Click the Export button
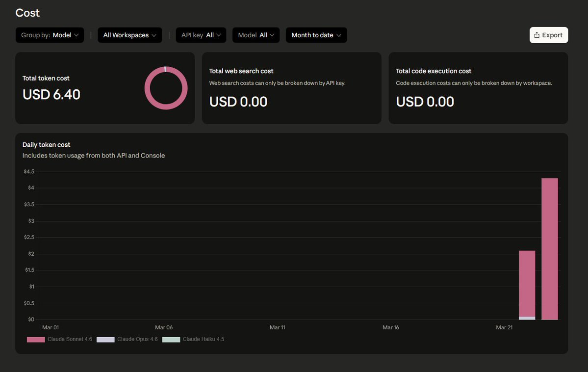The image size is (588, 372). (x=549, y=35)
